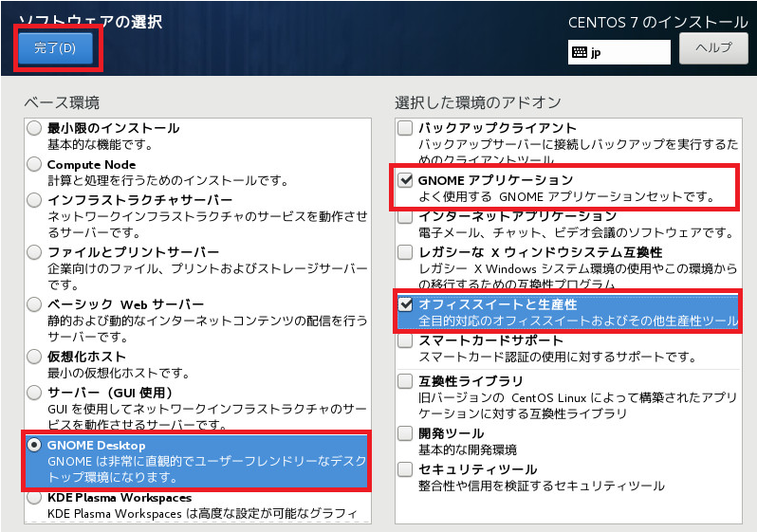Pick ファイルとプリントサーバー environment
The width and height of the screenshot is (757, 532).
coord(35,252)
